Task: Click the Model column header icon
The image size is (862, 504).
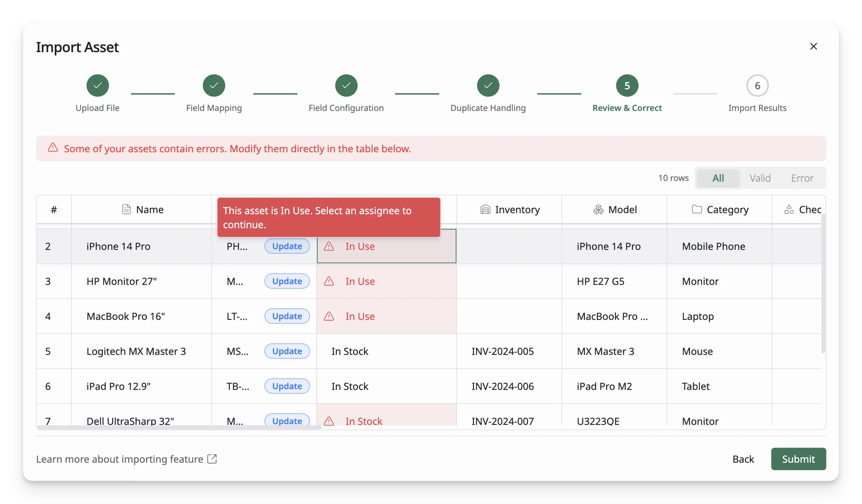Action: [598, 209]
